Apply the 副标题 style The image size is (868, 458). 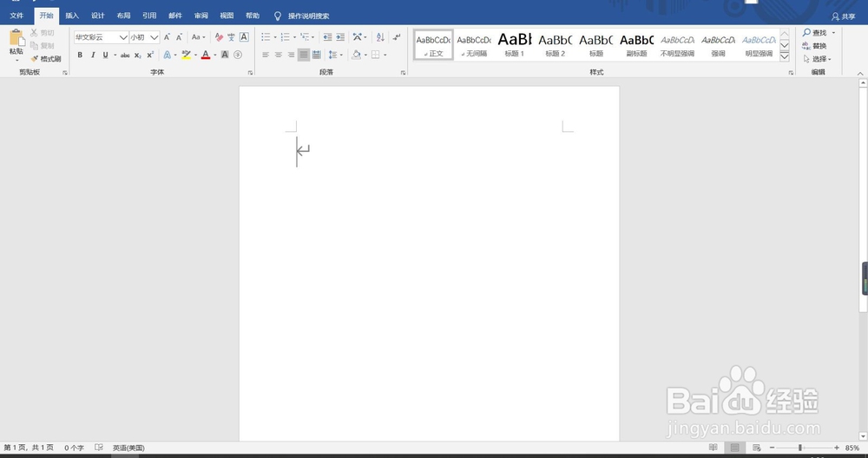click(636, 45)
